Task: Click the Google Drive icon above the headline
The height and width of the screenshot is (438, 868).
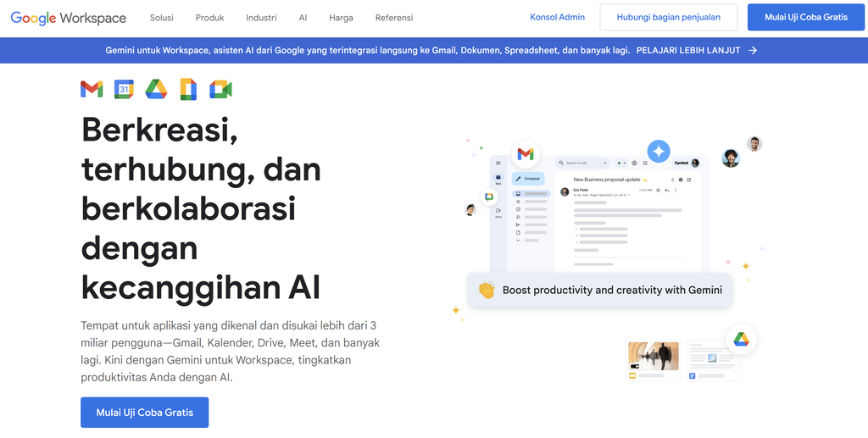Action: point(156,89)
